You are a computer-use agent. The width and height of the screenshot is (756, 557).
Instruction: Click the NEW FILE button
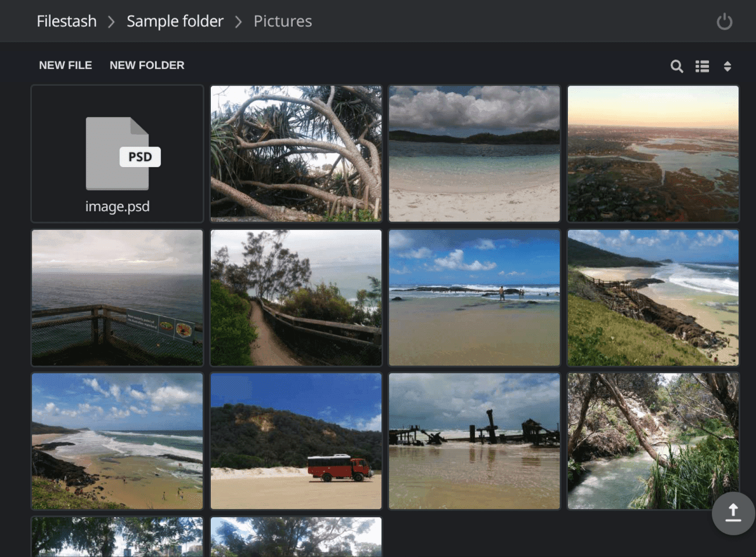pyautogui.click(x=66, y=65)
